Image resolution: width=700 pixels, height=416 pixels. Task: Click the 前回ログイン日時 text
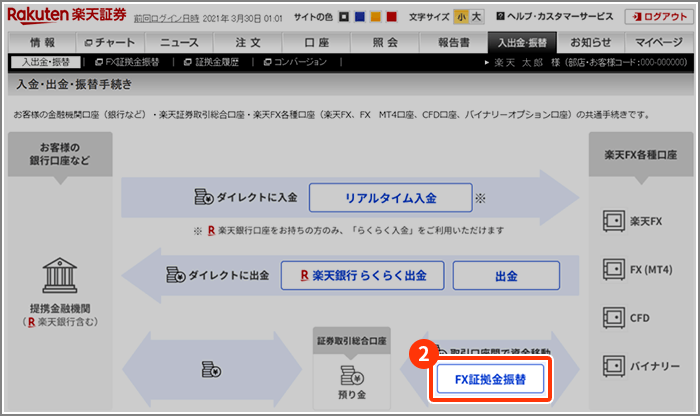point(167,19)
